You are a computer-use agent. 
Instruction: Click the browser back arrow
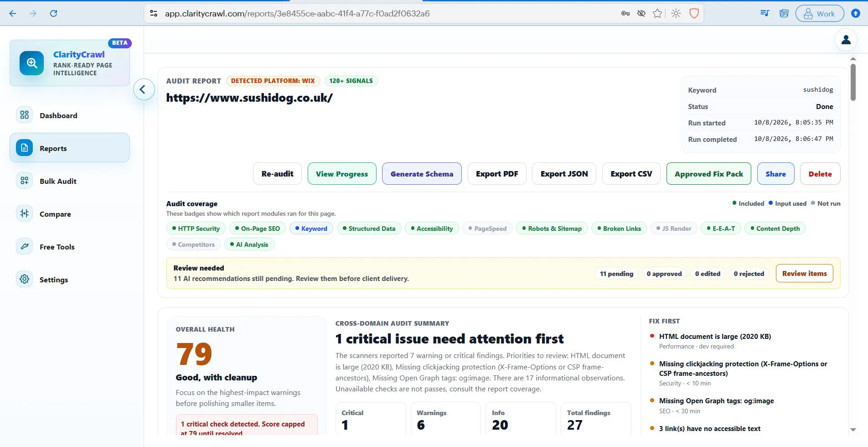point(13,14)
